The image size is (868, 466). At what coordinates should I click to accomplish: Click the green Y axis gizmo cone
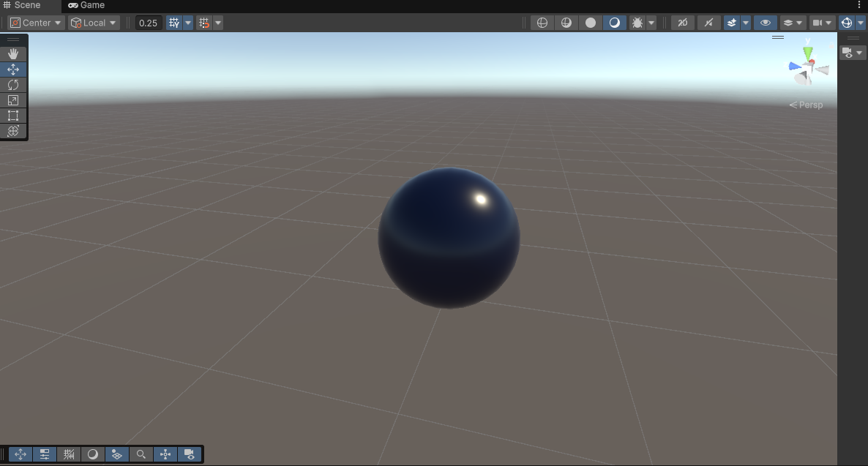(x=808, y=53)
